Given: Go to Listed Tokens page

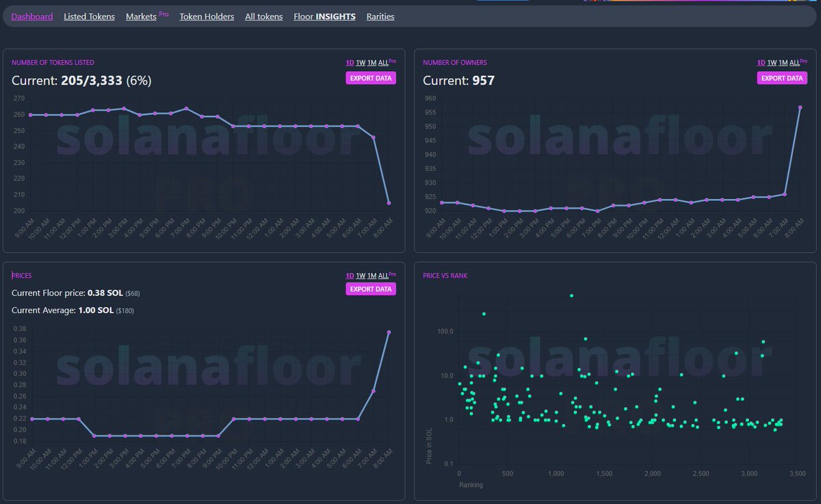Looking at the screenshot, I should click(x=90, y=16).
